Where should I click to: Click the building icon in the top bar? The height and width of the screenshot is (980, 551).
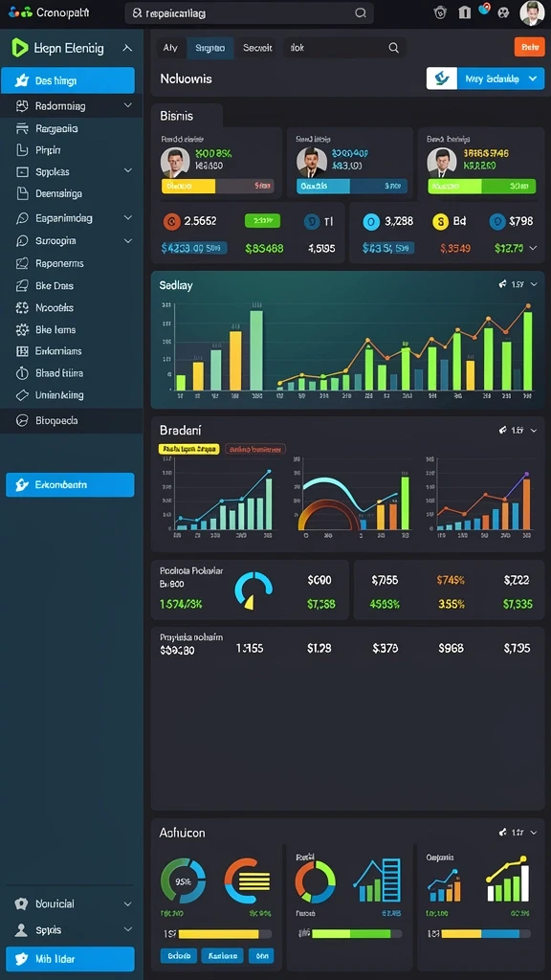(464, 12)
